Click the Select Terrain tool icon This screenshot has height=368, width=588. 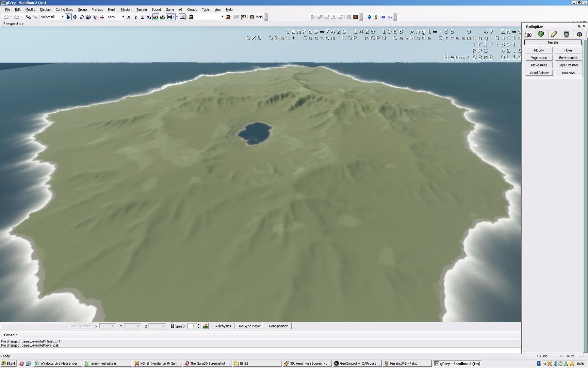pos(95,17)
